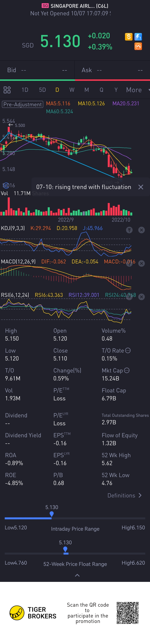Tap the Total Outstanding Shares label
Viewport: 150px width, 644px height.
pyautogui.click(x=125, y=415)
